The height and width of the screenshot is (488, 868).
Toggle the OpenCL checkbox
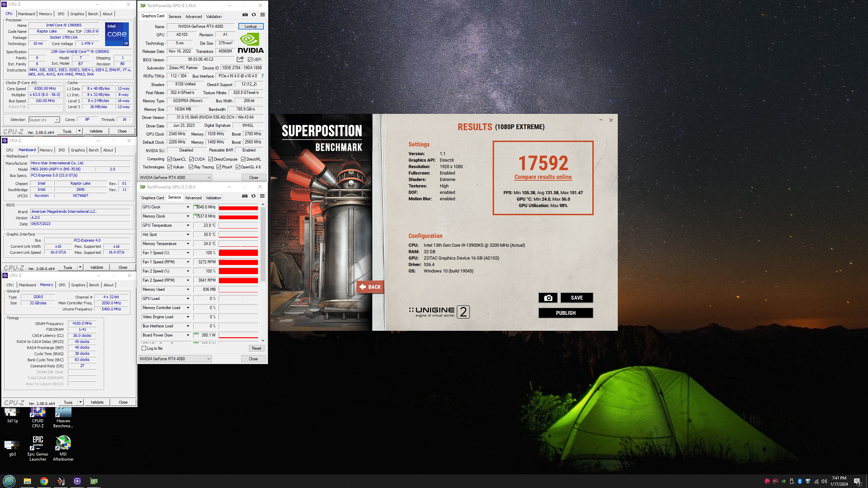point(169,159)
